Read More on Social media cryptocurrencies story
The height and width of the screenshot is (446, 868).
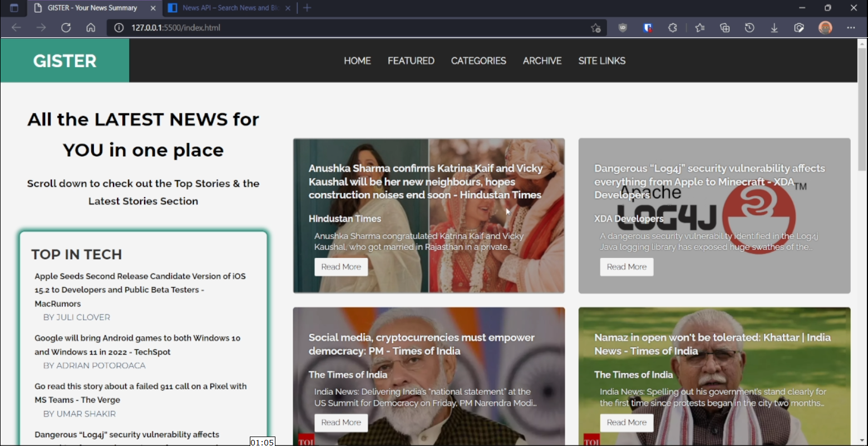pyautogui.click(x=341, y=423)
